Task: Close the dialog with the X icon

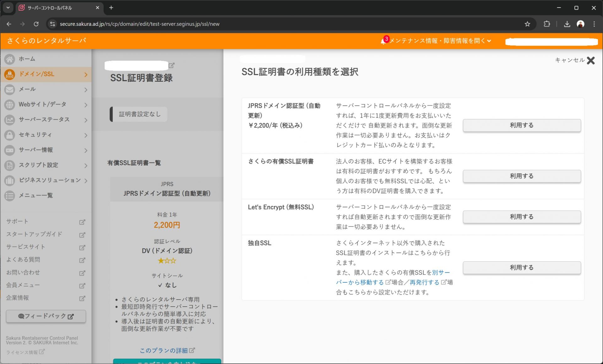Action: click(590, 60)
